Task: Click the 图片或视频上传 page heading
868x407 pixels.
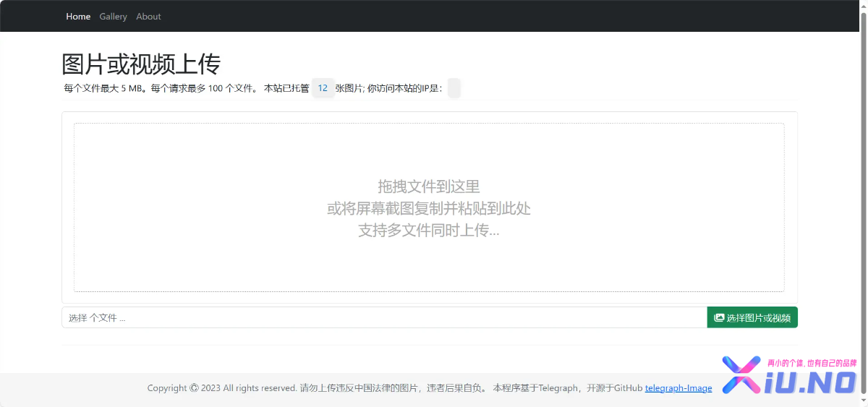Action: [141, 64]
